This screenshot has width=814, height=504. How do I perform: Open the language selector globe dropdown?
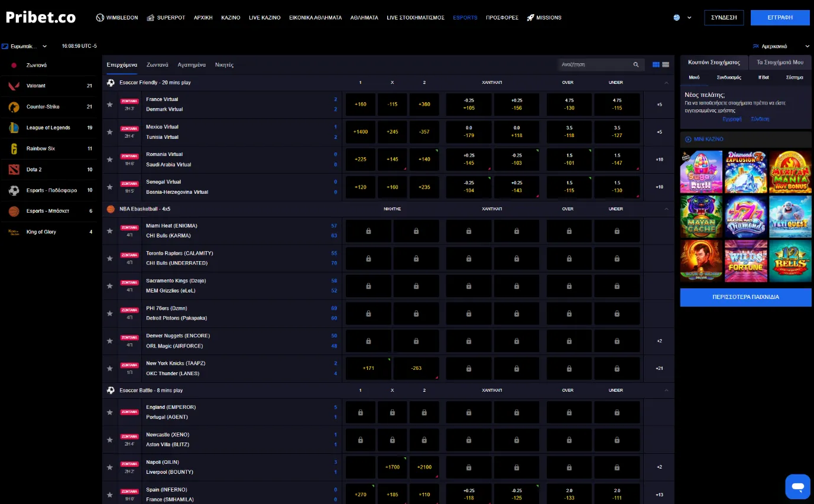click(682, 18)
